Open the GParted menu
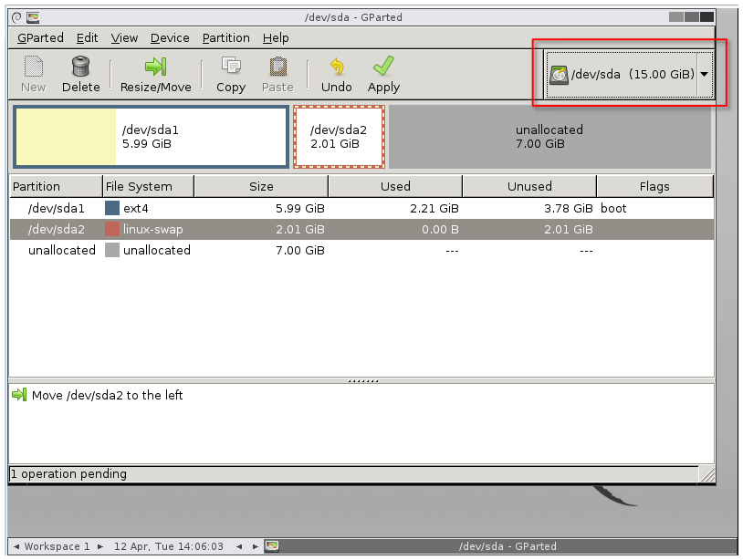This screenshot has width=743, height=560. point(40,38)
